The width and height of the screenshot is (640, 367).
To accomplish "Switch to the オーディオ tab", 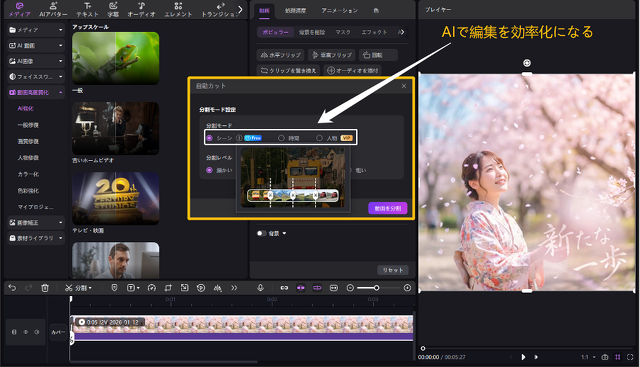I will (141, 9).
